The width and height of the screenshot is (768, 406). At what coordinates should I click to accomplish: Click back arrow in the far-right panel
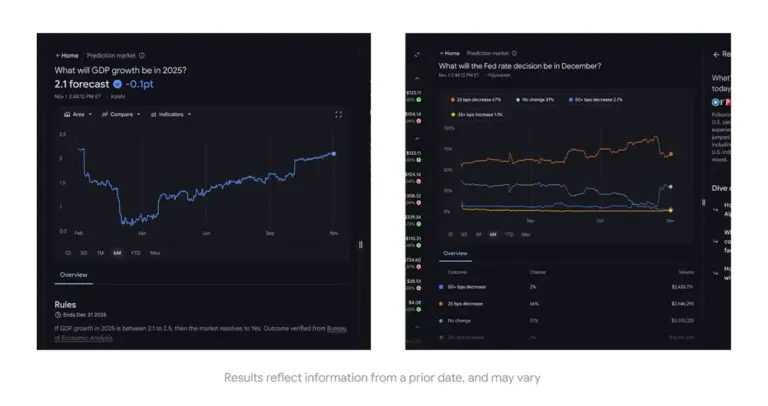[x=716, y=54]
